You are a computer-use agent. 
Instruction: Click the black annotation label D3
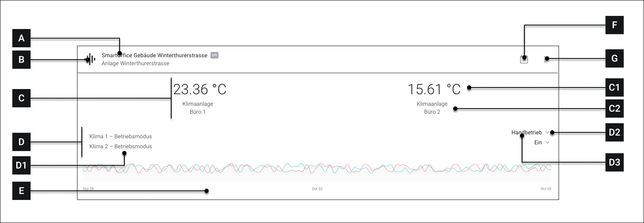[614, 162]
